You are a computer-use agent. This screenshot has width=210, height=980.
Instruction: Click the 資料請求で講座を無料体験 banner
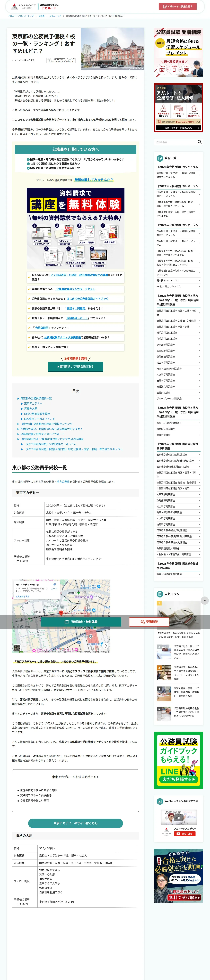(x=75, y=228)
